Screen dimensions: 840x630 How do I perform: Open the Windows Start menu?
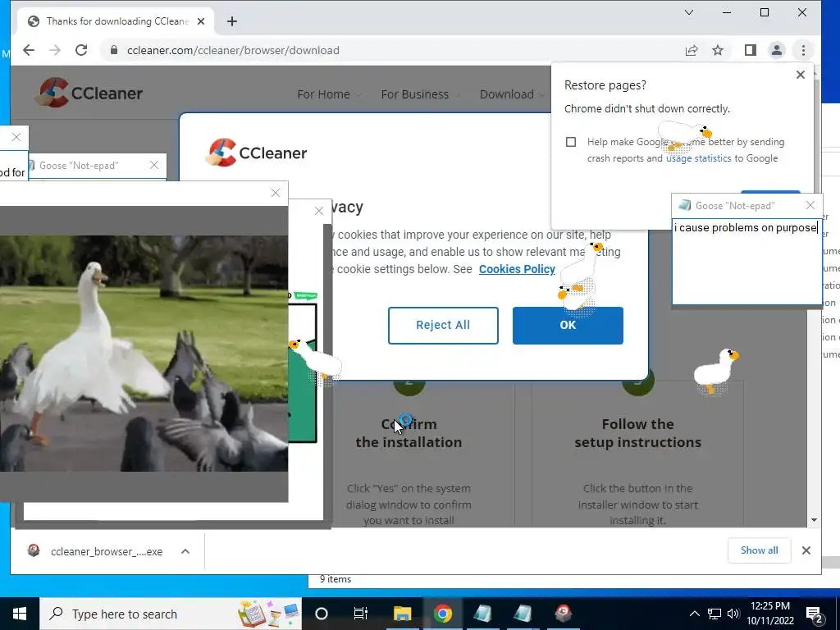(x=20, y=614)
